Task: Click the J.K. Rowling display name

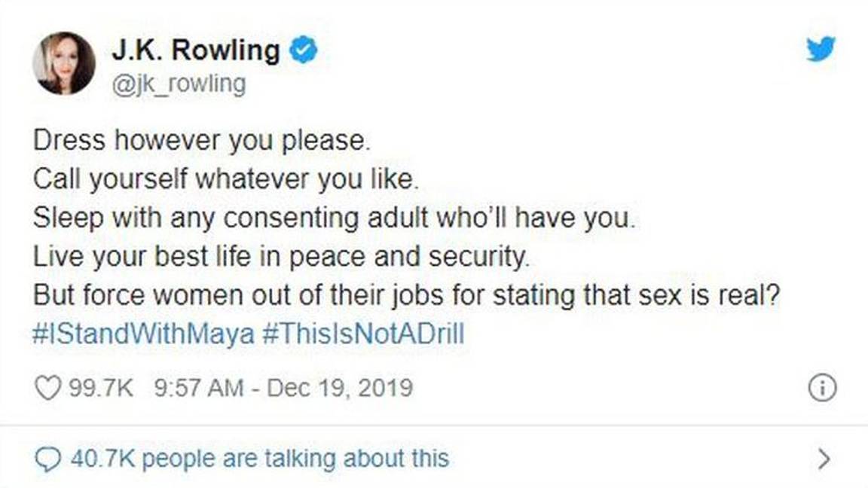Action: click(x=196, y=50)
